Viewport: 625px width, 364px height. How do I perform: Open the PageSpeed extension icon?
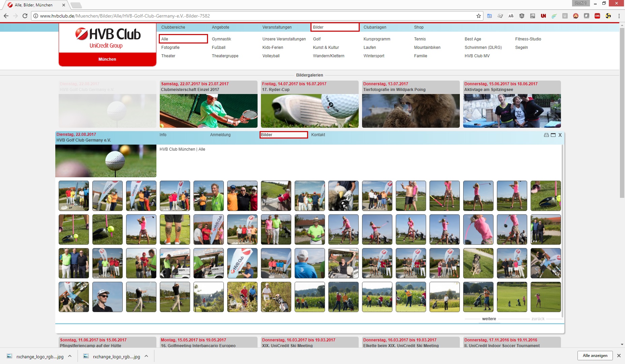(x=489, y=16)
